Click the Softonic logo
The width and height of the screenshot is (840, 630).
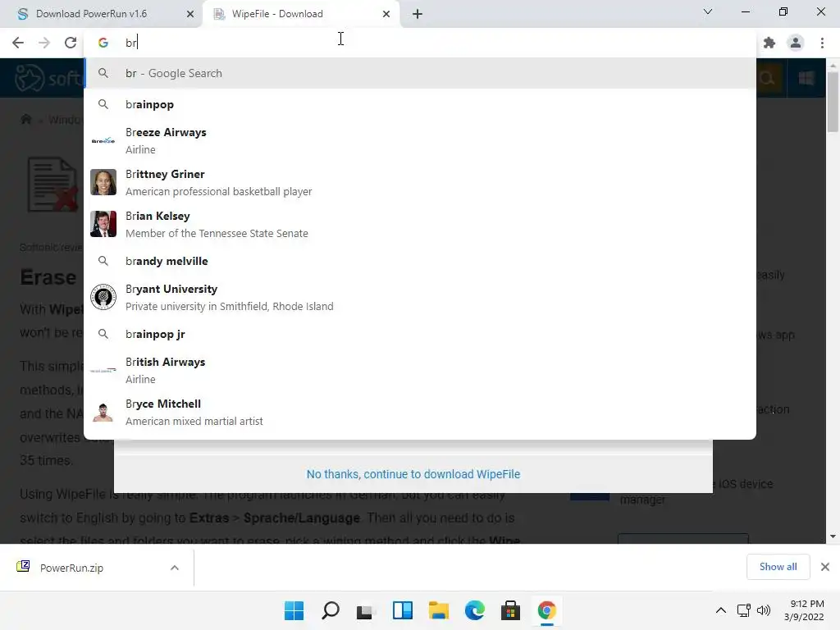pos(48,78)
